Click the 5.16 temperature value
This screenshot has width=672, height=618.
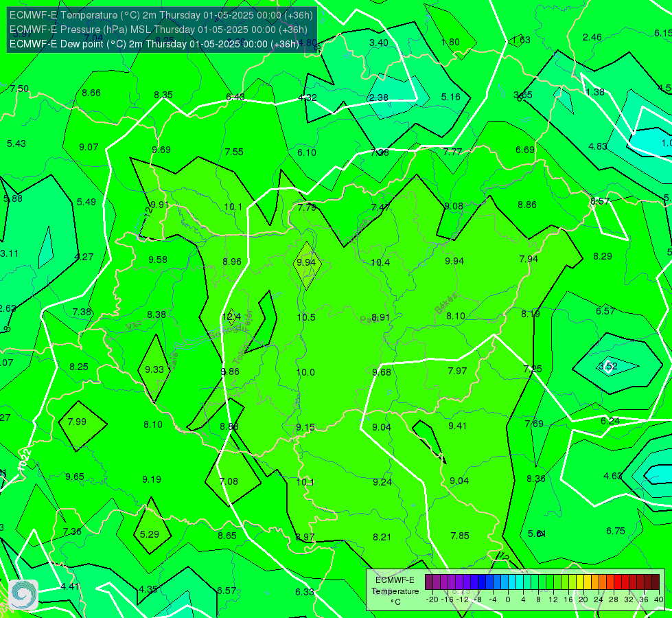click(451, 97)
